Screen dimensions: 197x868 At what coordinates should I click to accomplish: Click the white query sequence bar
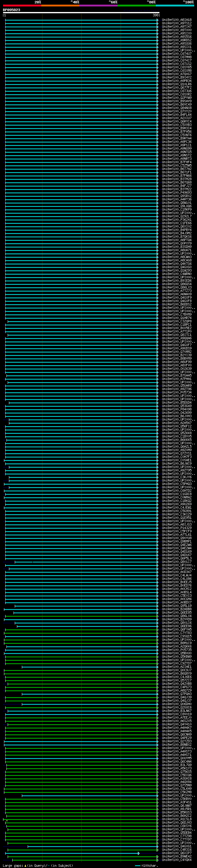[x=81, y=12]
